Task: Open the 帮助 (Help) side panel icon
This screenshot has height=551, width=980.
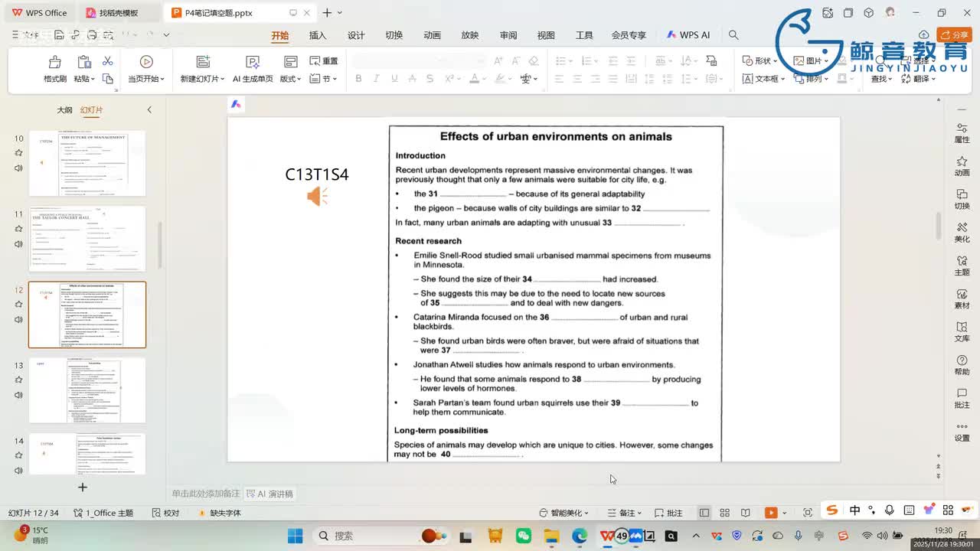Action: coord(962,360)
